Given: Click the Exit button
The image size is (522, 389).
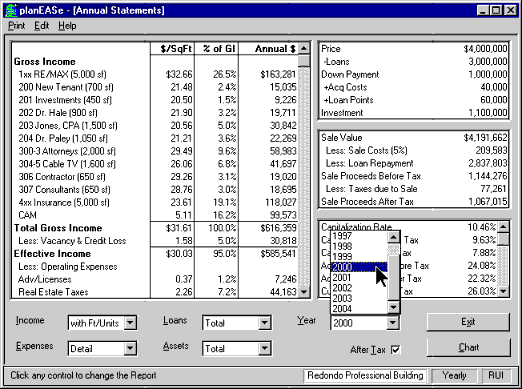Looking at the screenshot, I should click(x=468, y=322).
